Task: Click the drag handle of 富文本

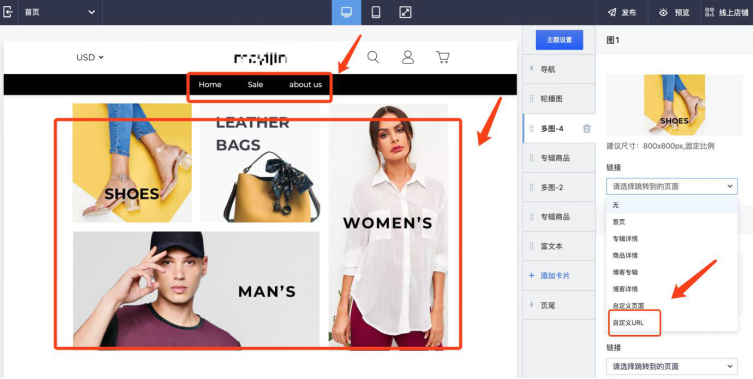Action: (x=531, y=246)
